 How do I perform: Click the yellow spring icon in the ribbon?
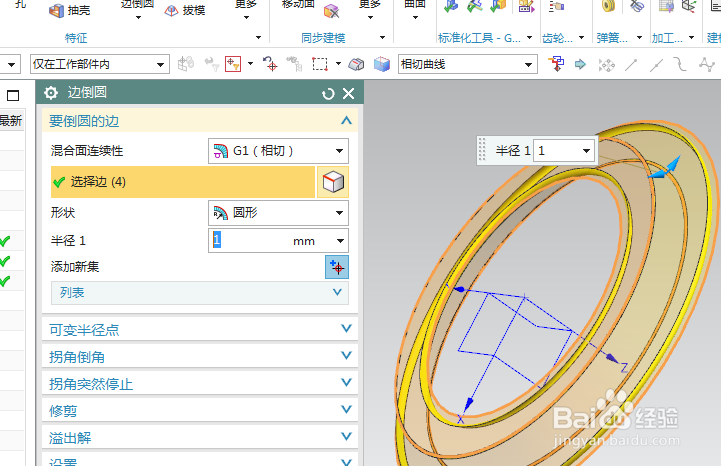[x=608, y=6]
